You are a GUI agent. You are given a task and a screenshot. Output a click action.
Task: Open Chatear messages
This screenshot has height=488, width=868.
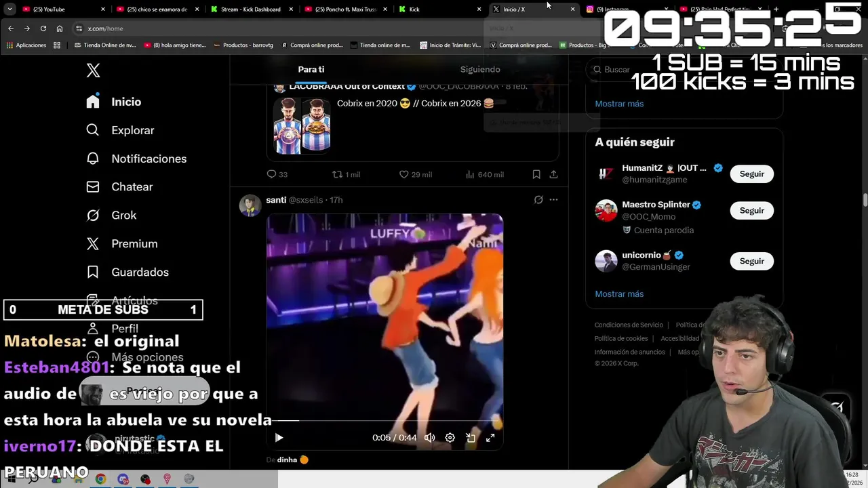click(119, 187)
